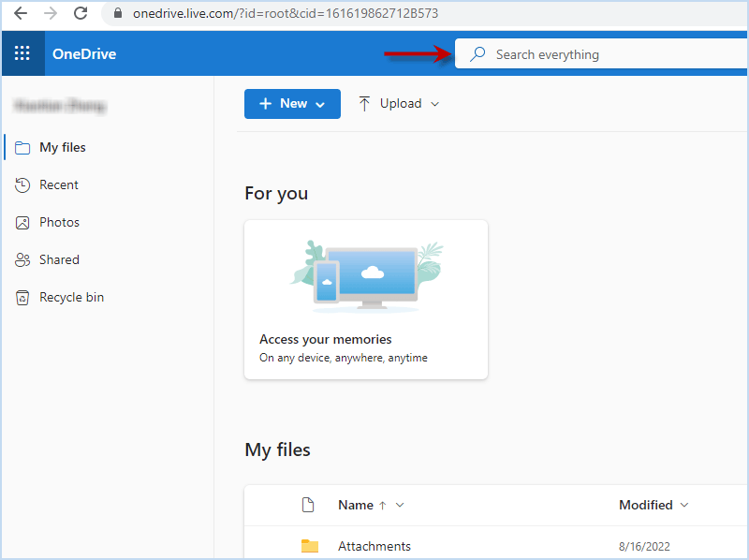
Task: Click the OneDrive header title link
Action: (84, 54)
